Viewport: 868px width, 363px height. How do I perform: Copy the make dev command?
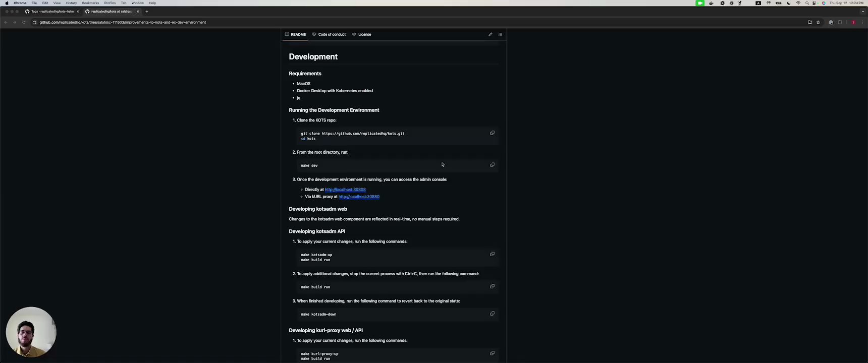pyautogui.click(x=492, y=165)
